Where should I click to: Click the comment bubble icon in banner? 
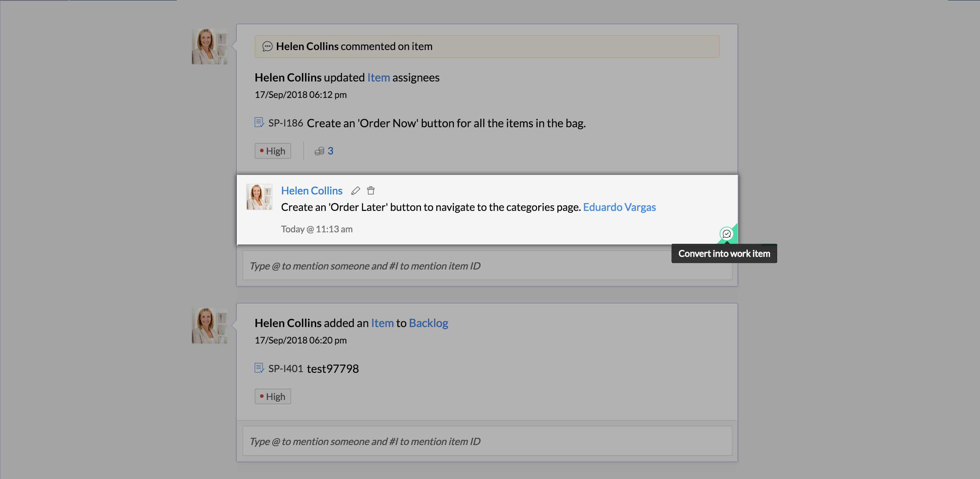click(x=268, y=46)
